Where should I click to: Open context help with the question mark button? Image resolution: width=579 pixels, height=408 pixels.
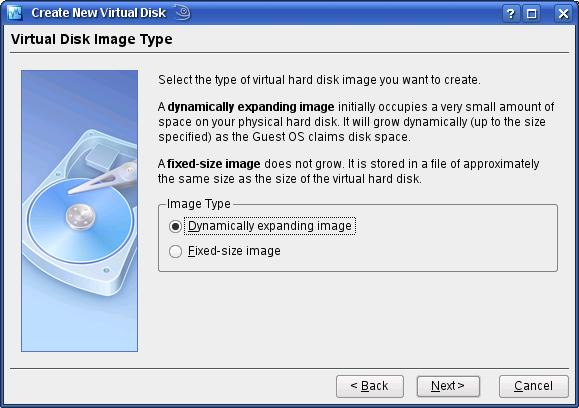pos(511,14)
